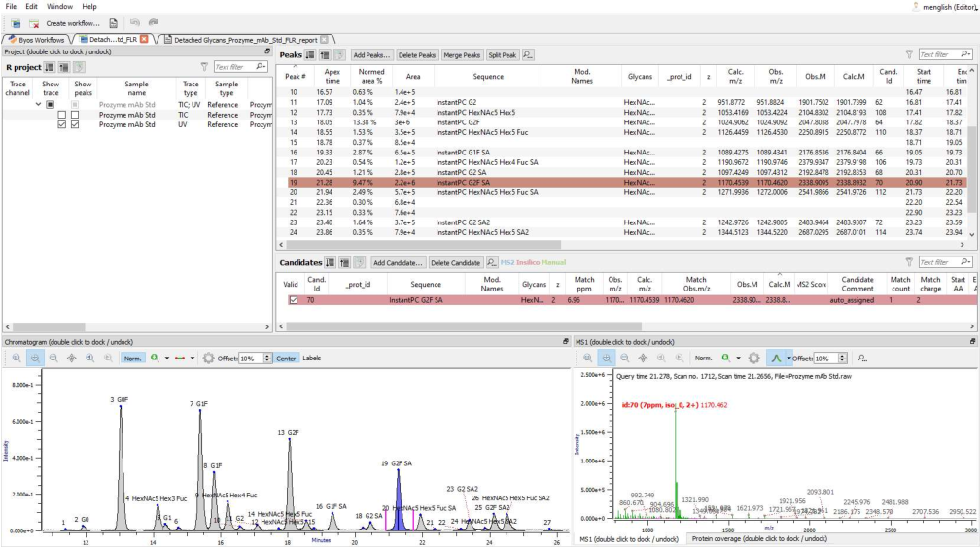Image resolution: width=980 pixels, height=547 pixels.
Task: Toggle Show trace checkbox for TIC row
Action: point(62,115)
